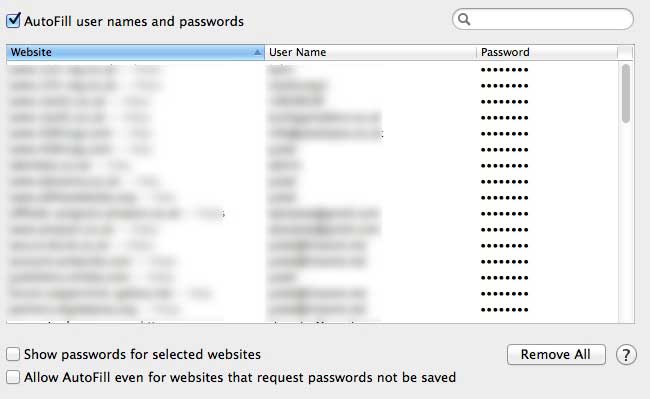Viewport: 650px width, 399px height.
Task: Enable Show passwords for selected websites
Action: (13, 354)
